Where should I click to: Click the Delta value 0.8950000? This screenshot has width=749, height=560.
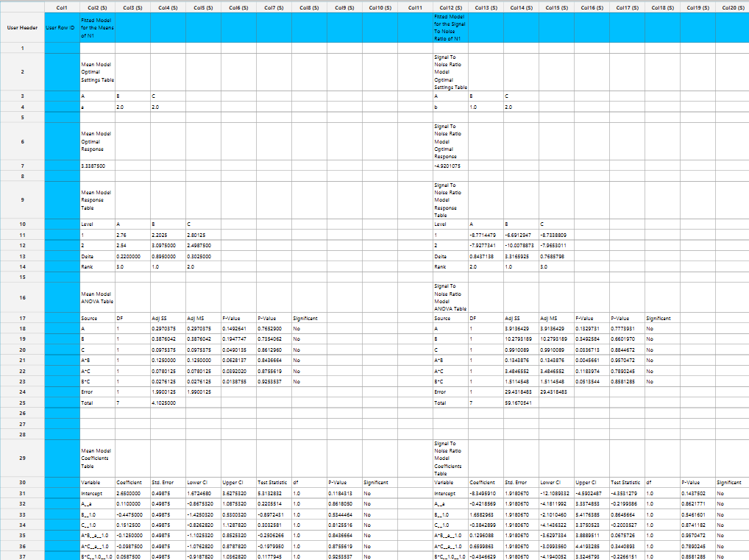click(x=168, y=257)
